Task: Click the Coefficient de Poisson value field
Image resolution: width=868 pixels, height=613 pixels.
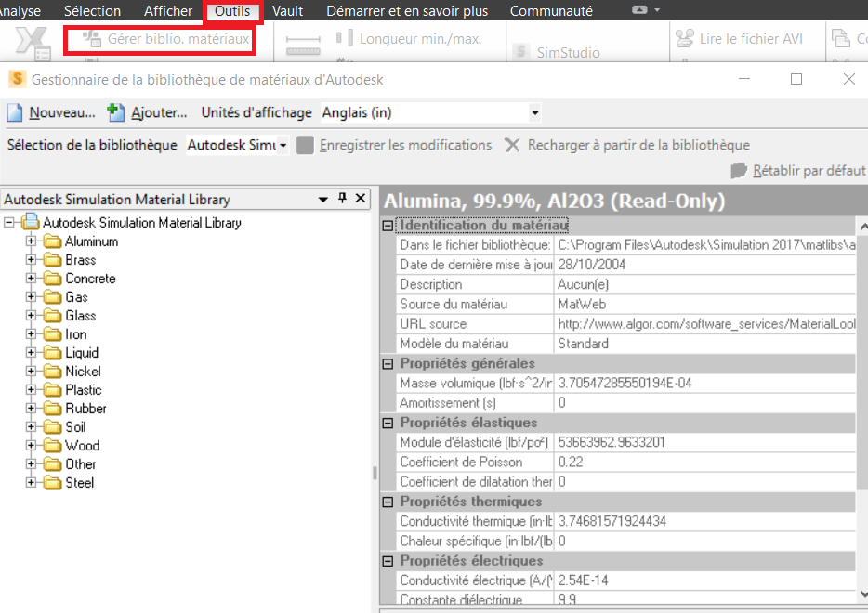Action: [703, 463]
